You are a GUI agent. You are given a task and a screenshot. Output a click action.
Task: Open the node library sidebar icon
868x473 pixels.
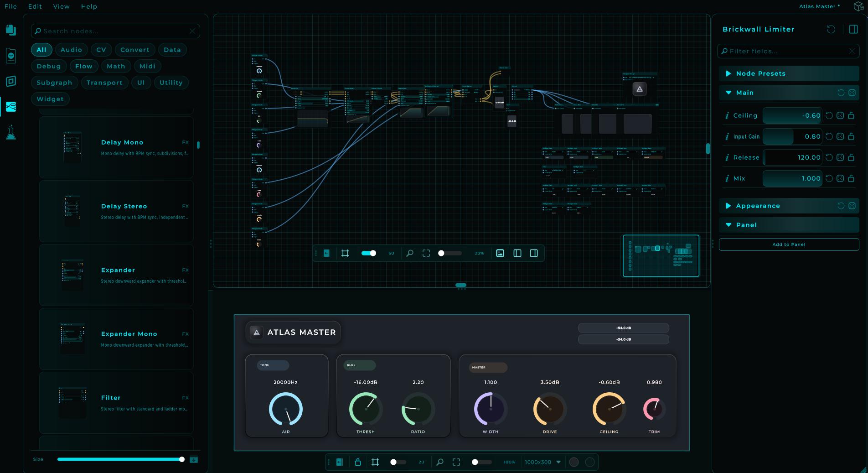pos(11,107)
